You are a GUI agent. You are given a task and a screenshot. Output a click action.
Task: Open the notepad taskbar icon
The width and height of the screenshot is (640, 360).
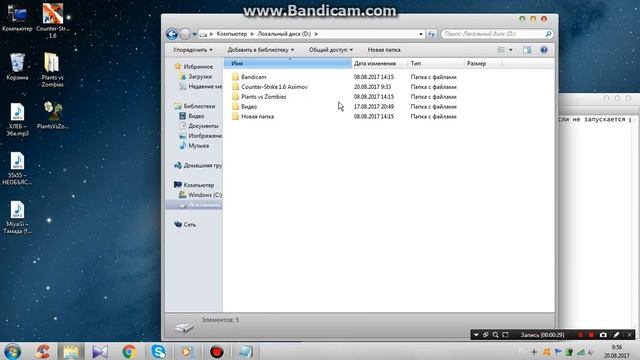pos(246,351)
